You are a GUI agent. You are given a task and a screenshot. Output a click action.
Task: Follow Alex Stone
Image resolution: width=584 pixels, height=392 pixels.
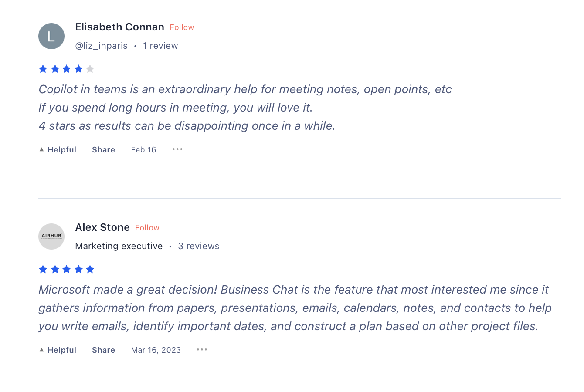147,228
